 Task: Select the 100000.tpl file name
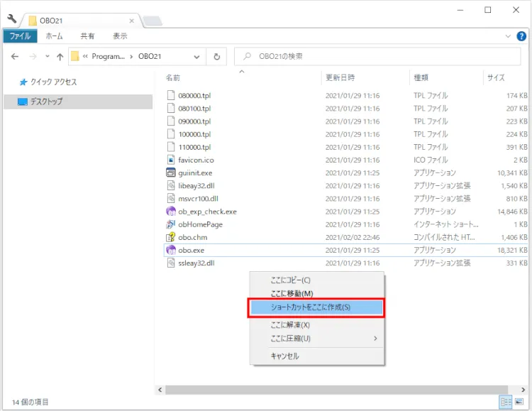point(194,134)
